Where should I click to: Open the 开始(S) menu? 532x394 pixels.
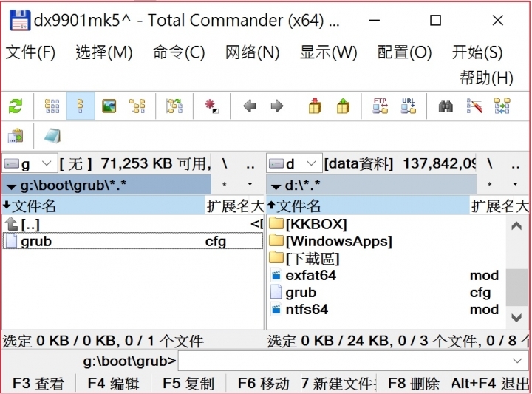pyautogui.click(x=477, y=52)
